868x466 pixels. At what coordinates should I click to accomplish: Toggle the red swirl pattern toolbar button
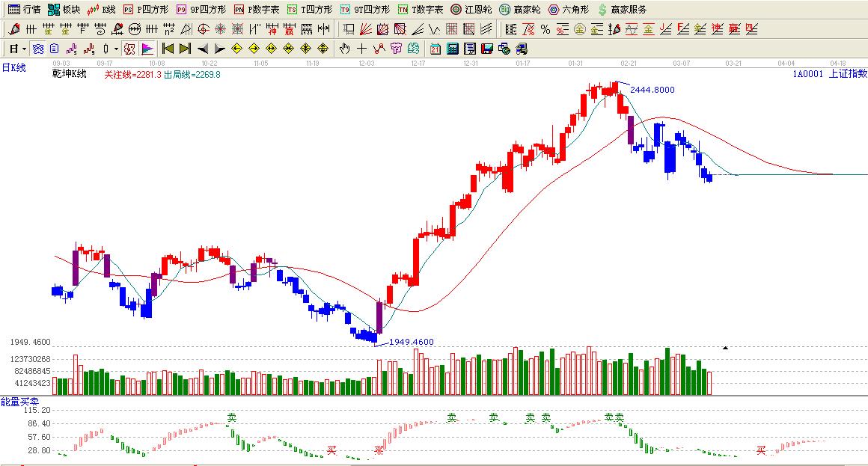[x=129, y=49]
